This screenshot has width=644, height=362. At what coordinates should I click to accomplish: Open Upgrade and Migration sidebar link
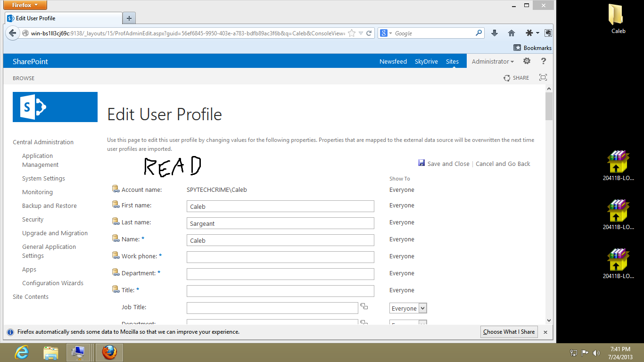coord(55,233)
